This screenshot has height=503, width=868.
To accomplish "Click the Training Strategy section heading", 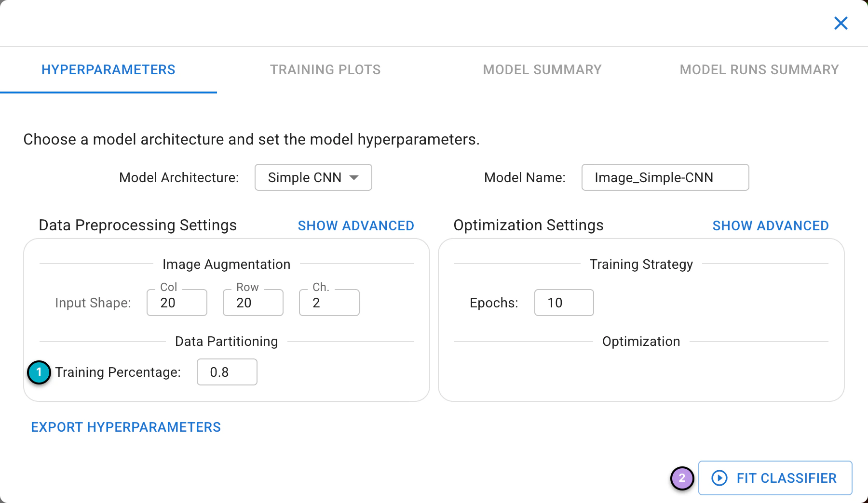I will click(641, 264).
